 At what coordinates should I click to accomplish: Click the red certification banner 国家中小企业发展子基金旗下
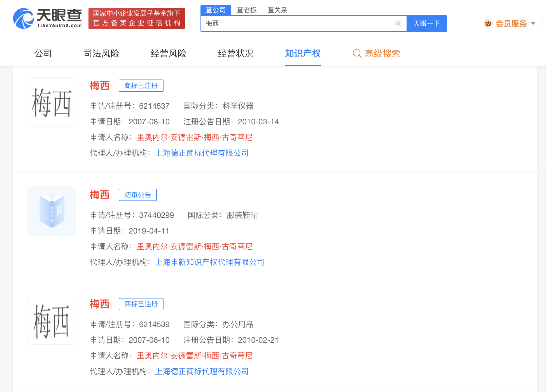(x=137, y=18)
